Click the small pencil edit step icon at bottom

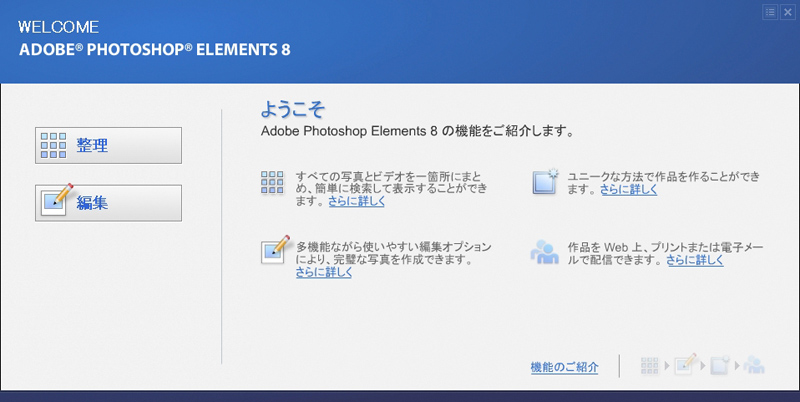pos(685,365)
